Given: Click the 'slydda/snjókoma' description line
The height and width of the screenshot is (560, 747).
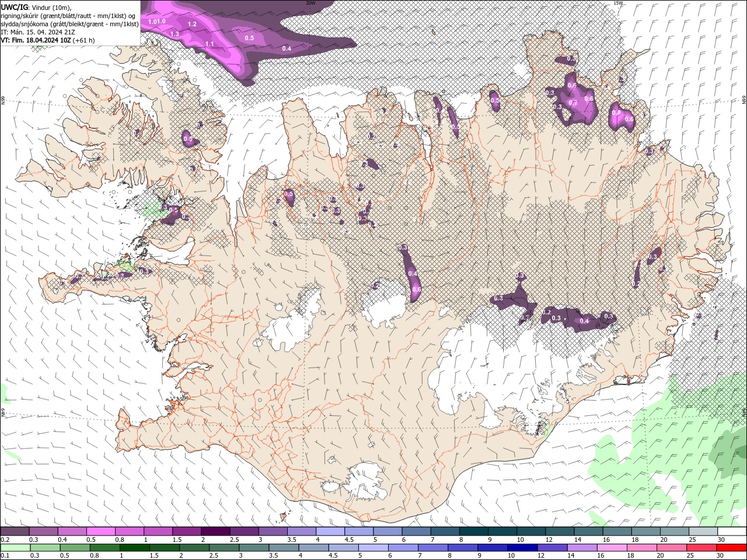Looking at the screenshot, I should click(69, 24).
